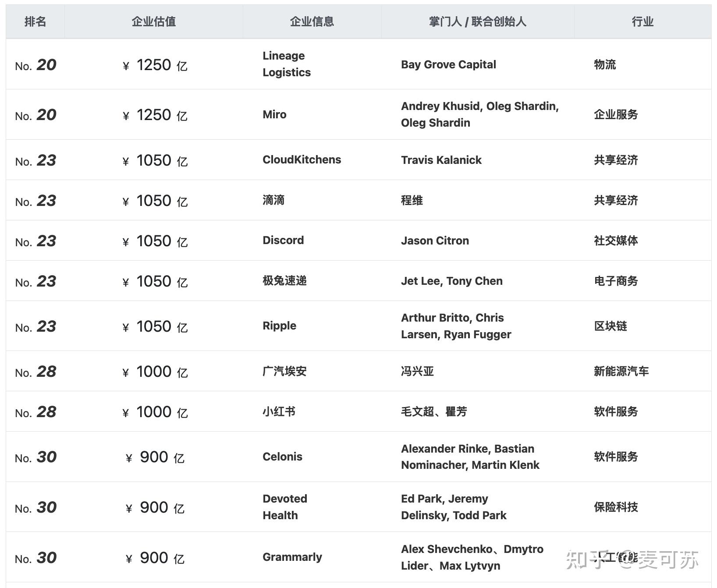Select the ¥900亿 valuation in Devoted Health row

[155, 507]
